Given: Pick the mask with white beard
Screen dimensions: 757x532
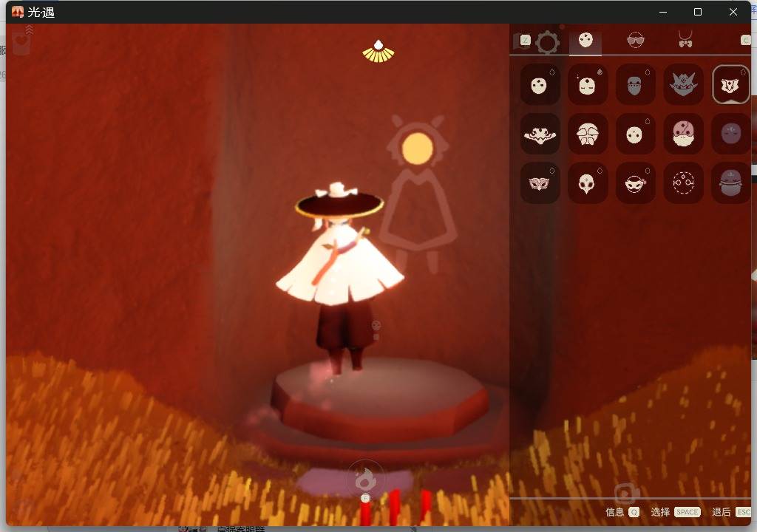Looking at the screenshot, I should 683,134.
